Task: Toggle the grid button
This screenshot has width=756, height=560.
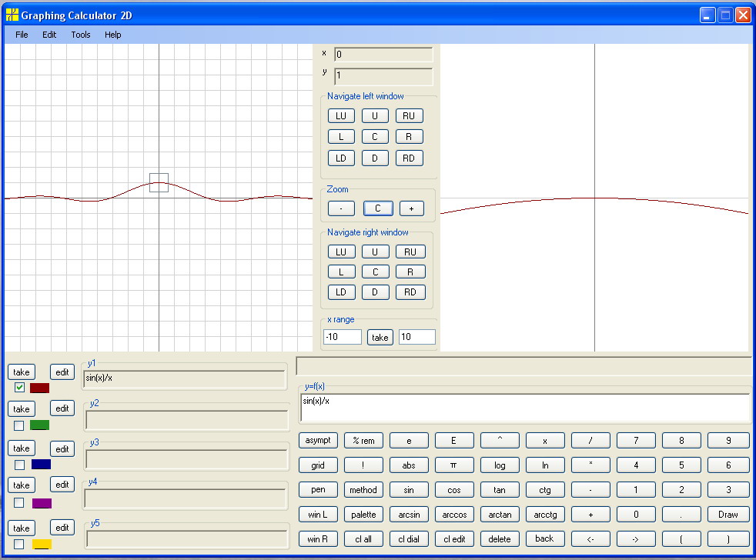Action: (x=318, y=465)
